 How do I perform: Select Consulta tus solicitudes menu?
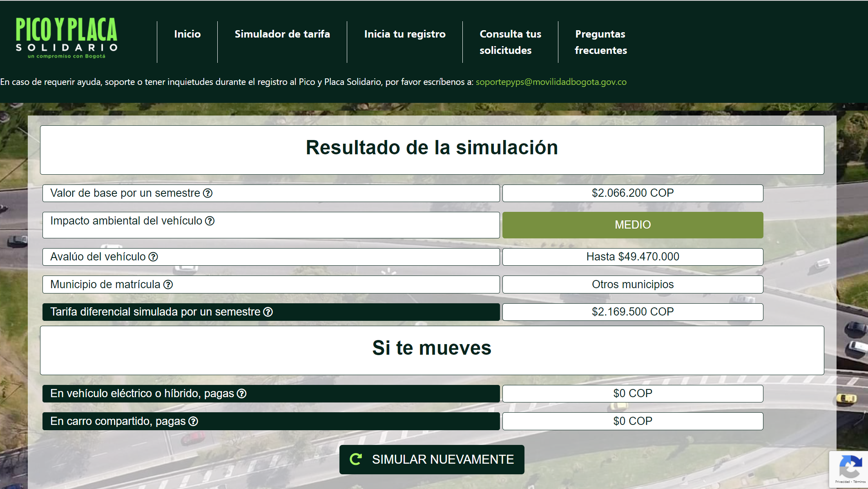tap(510, 42)
